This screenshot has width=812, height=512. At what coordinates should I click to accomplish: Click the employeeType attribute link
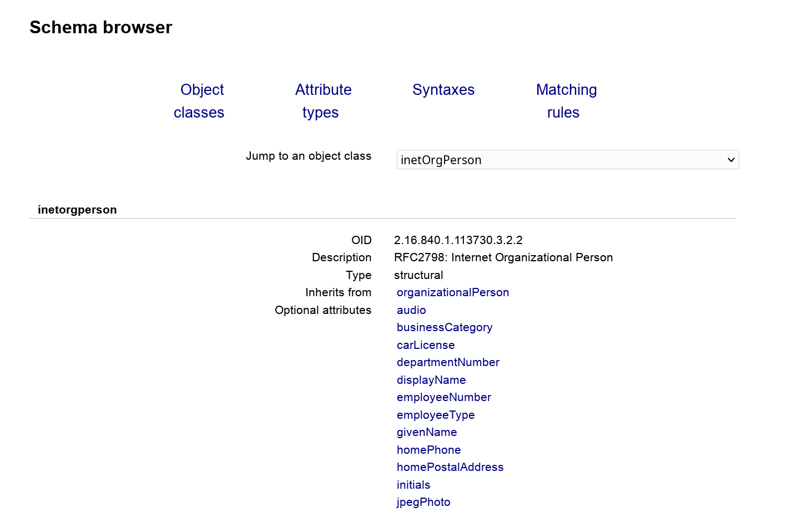(x=435, y=415)
